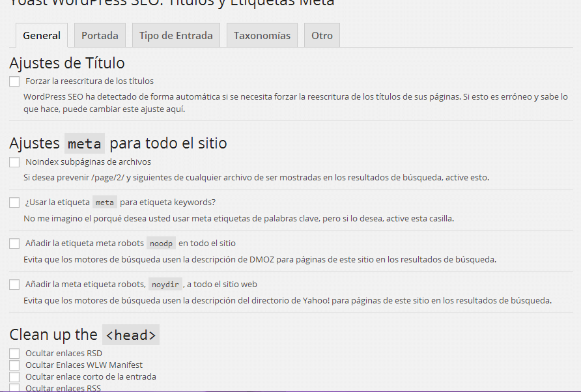Image resolution: width=581 pixels, height=392 pixels.
Task: Click the DMOZ description help text
Action: coord(260,259)
